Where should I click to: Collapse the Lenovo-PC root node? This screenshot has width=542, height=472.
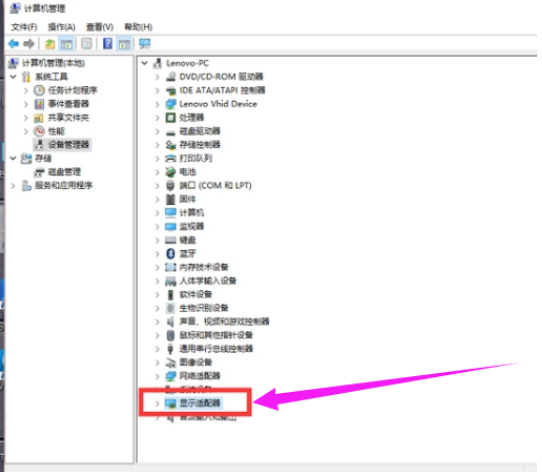(144, 63)
